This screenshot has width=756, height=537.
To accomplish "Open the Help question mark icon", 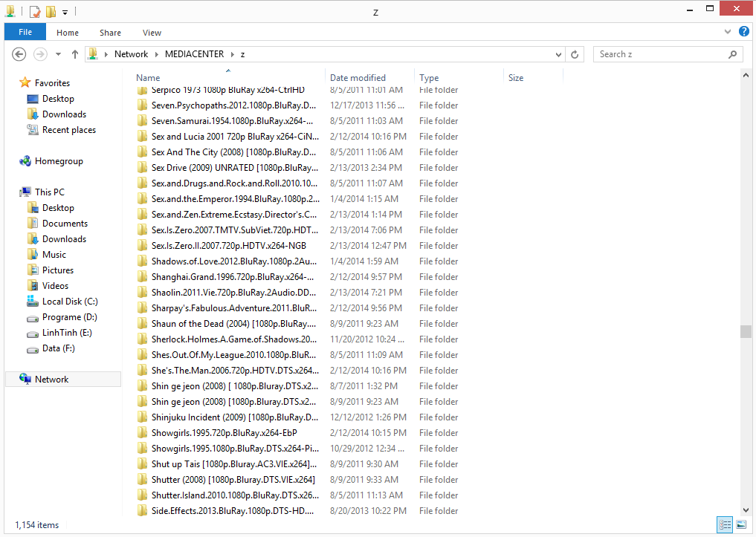I will coord(744,32).
